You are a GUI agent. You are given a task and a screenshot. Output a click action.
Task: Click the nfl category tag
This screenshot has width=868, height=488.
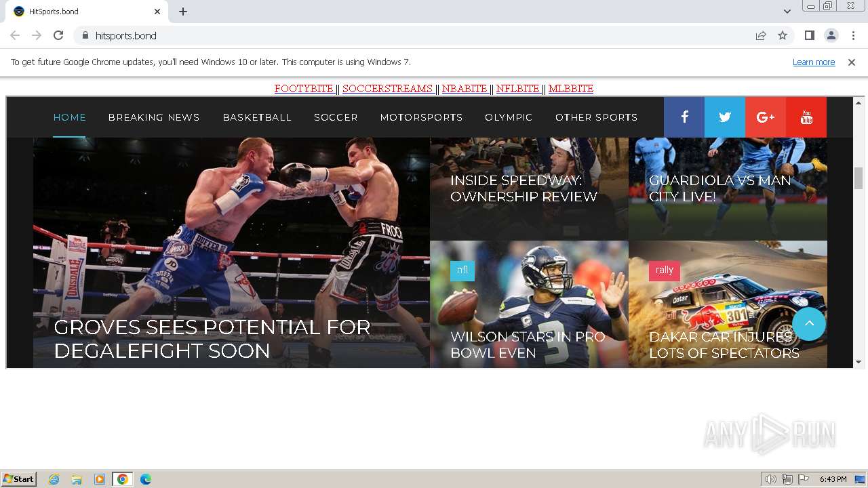click(x=462, y=270)
